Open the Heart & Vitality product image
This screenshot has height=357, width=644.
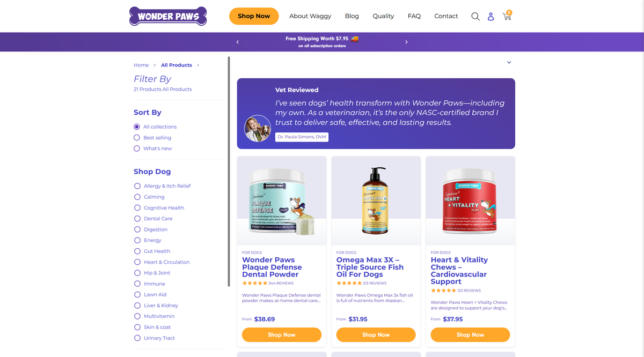click(x=470, y=201)
